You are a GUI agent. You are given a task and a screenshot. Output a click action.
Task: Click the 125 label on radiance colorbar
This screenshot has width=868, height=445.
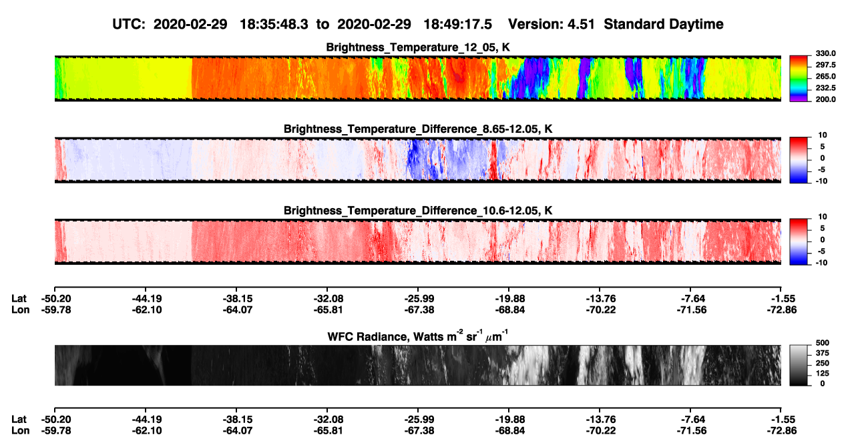(821, 374)
